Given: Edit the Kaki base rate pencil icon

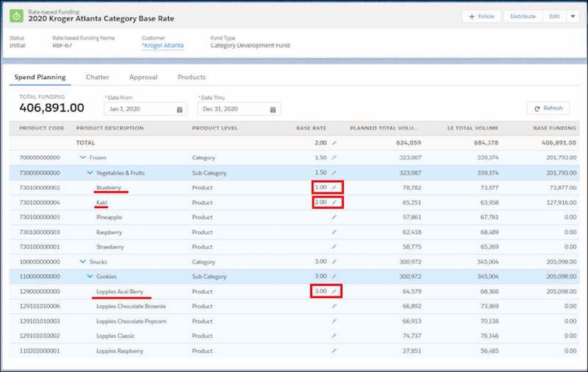Looking at the screenshot, I should (x=334, y=203).
